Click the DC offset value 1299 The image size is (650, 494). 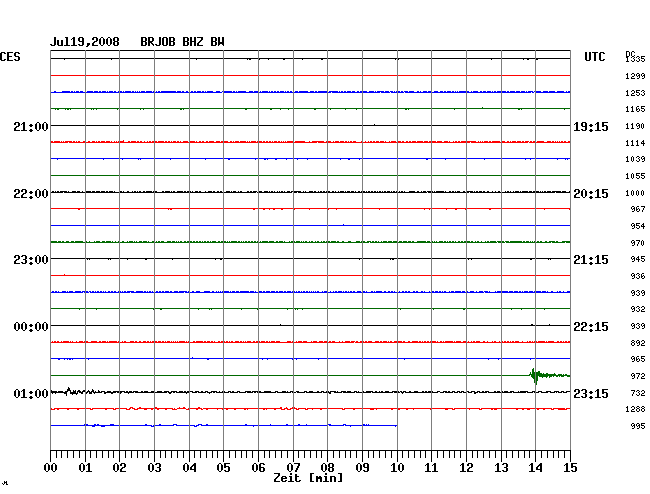pyautogui.click(x=635, y=76)
